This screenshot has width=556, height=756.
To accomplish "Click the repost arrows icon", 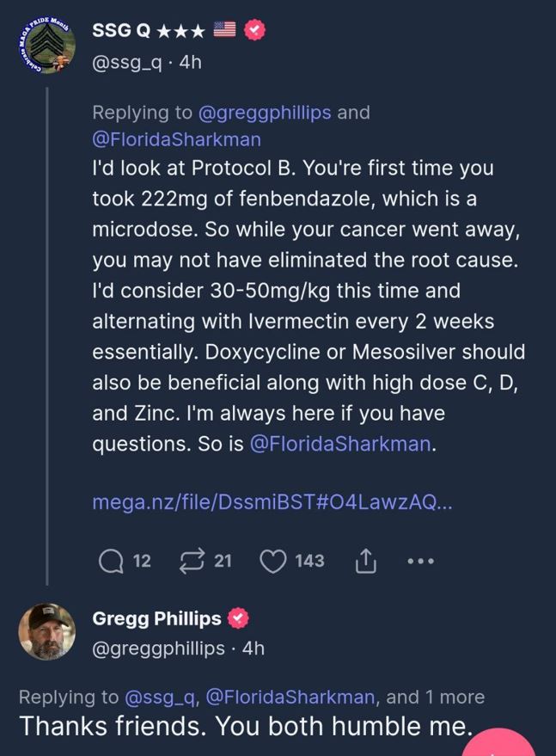I will [x=190, y=561].
